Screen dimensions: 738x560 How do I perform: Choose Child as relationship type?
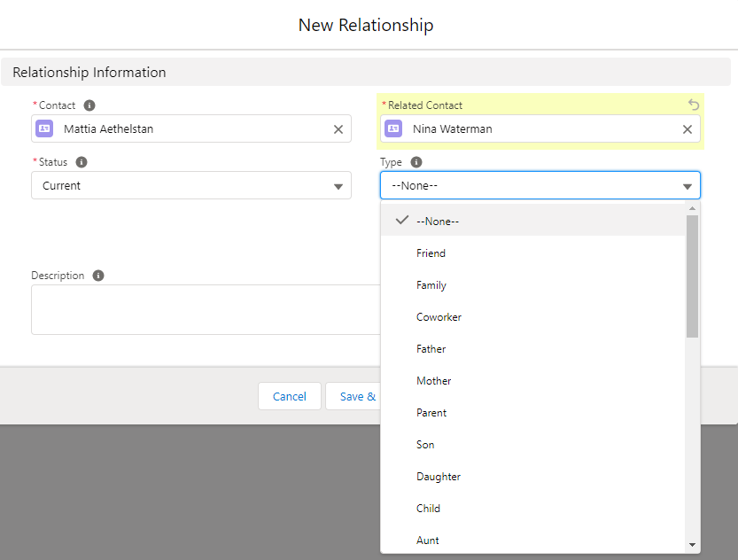point(532,509)
